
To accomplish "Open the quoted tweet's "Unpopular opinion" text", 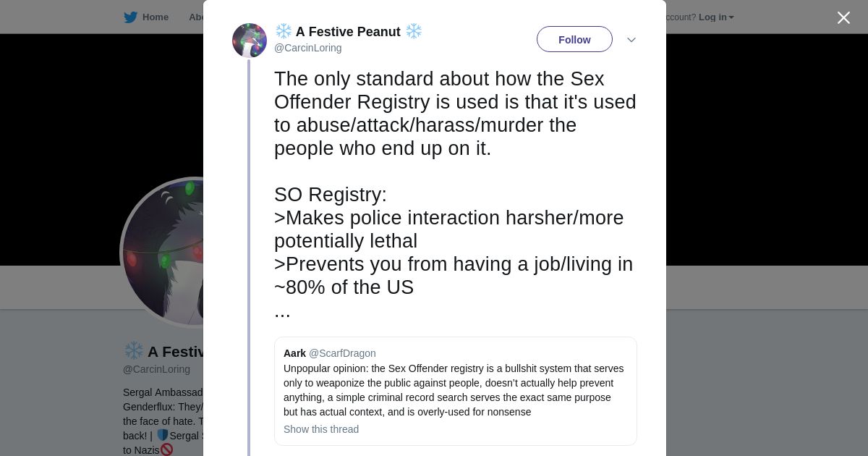I will 454,390.
